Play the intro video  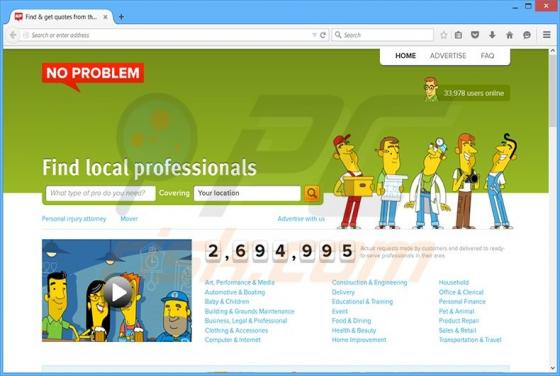(117, 292)
